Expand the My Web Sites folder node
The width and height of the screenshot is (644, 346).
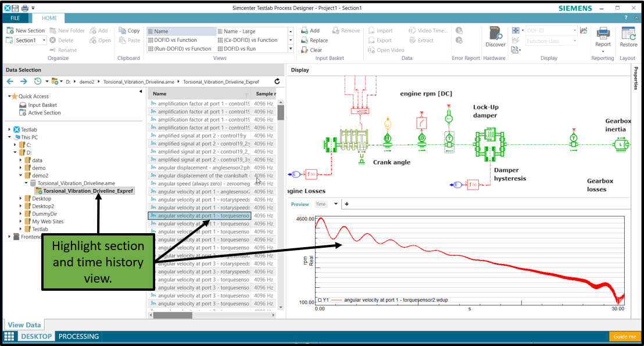click(20, 222)
